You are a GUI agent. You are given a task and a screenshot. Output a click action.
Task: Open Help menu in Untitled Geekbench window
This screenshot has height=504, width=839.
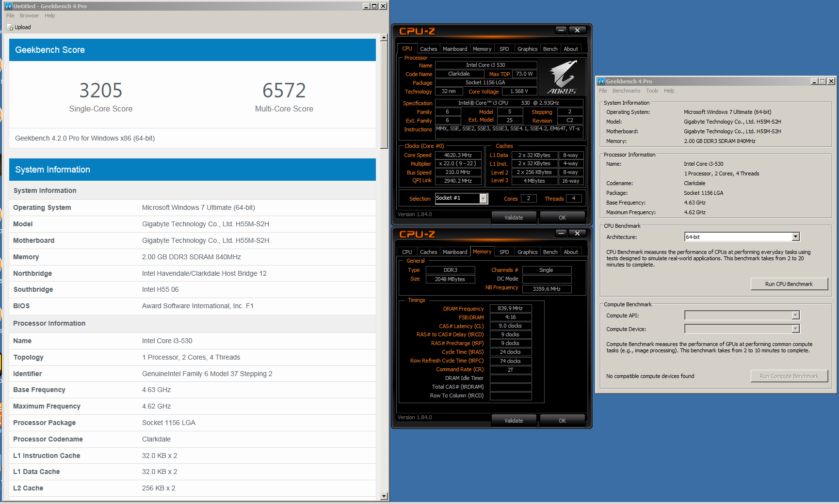click(x=50, y=16)
